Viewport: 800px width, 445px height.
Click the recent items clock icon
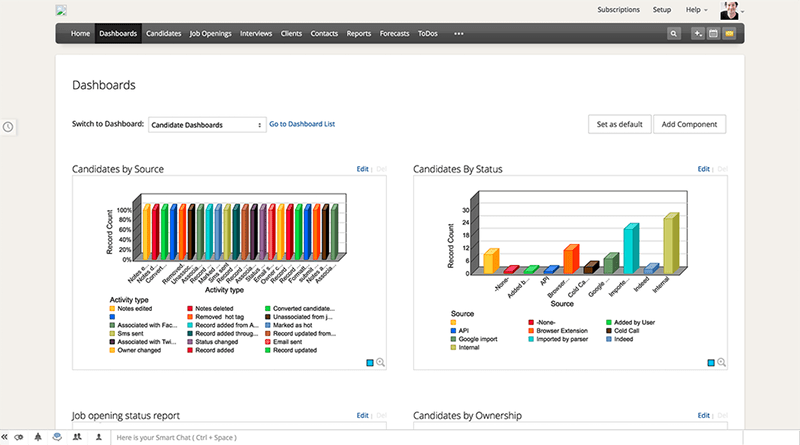(x=8, y=127)
